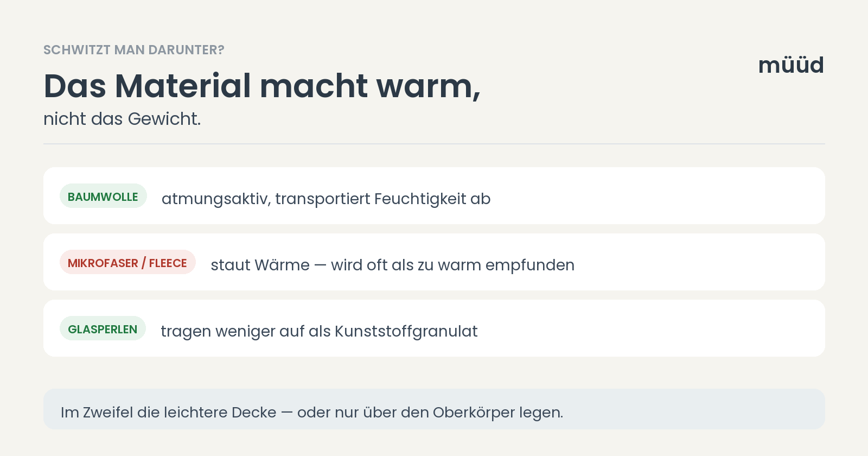The width and height of the screenshot is (868, 456).
Task: Open the Baumwolle material card
Action: (x=434, y=196)
